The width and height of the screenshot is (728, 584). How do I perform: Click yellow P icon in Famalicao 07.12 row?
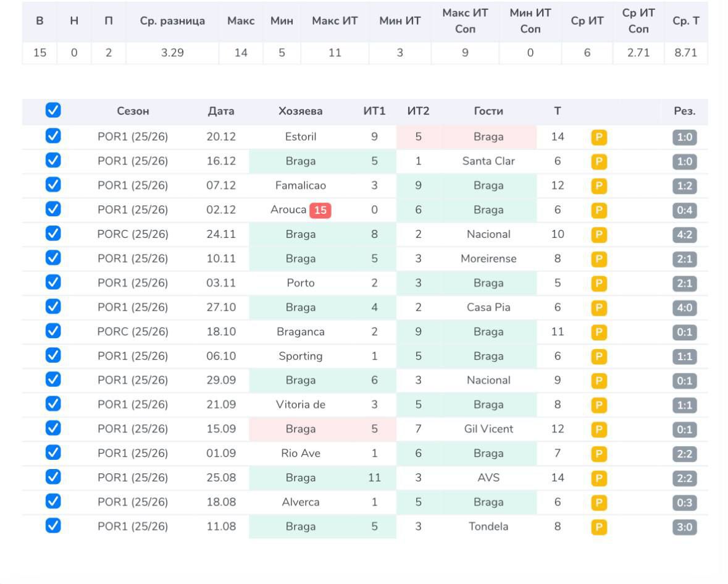[x=598, y=186]
